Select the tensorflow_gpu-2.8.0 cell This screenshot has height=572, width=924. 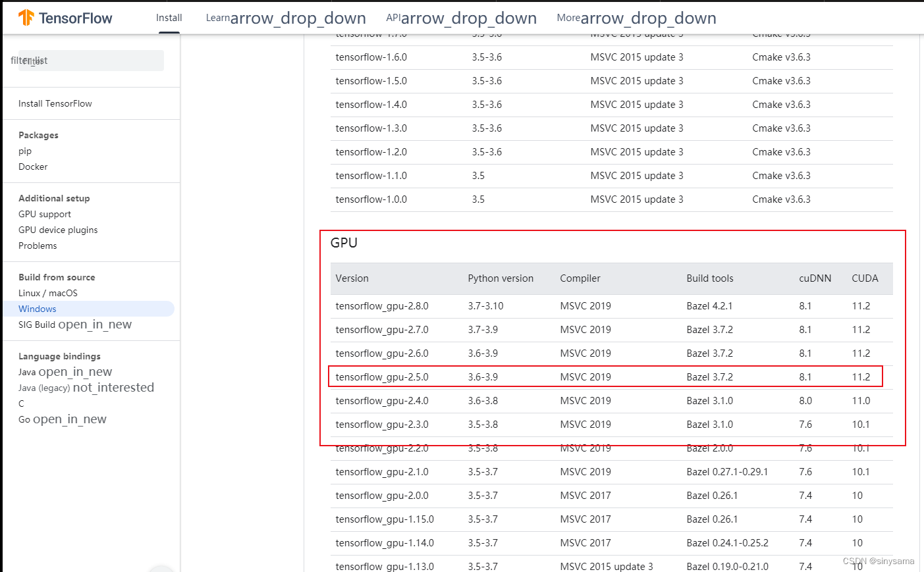click(382, 306)
